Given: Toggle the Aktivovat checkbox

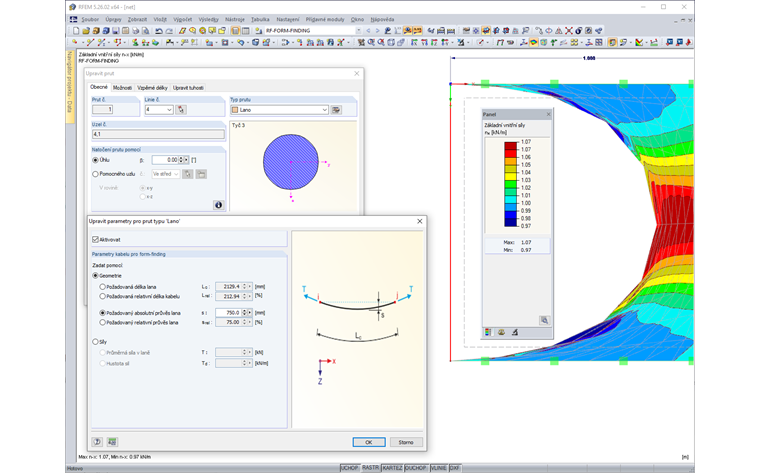Looking at the screenshot, I should click(x=95, y=239).
